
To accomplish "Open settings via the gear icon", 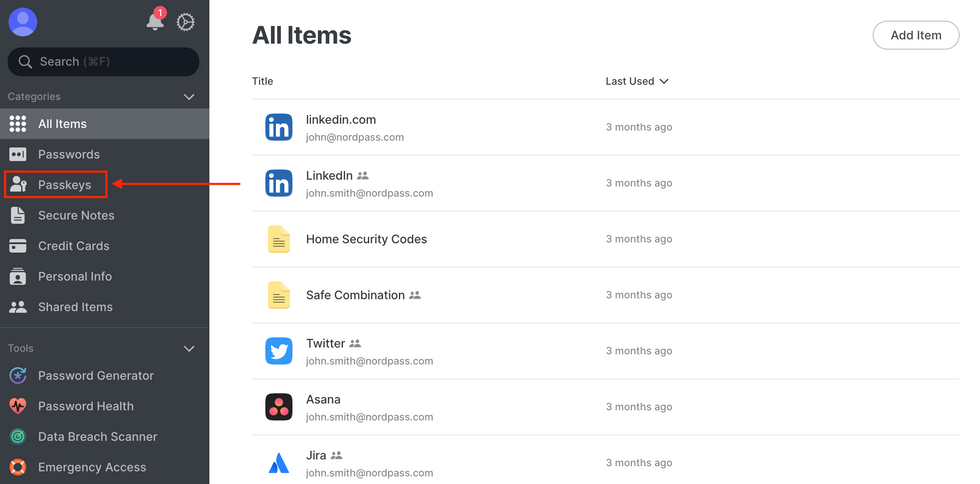I will (x=185, y=22).
